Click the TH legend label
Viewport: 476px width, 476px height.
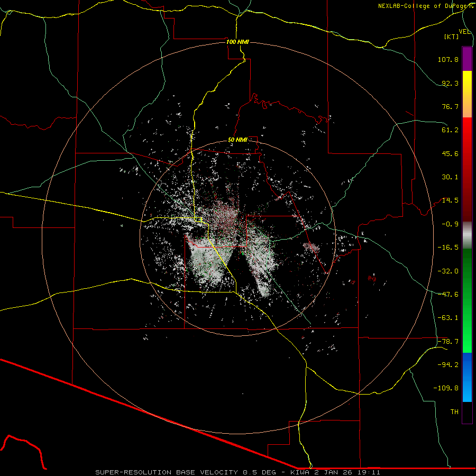tap(454, 412)
